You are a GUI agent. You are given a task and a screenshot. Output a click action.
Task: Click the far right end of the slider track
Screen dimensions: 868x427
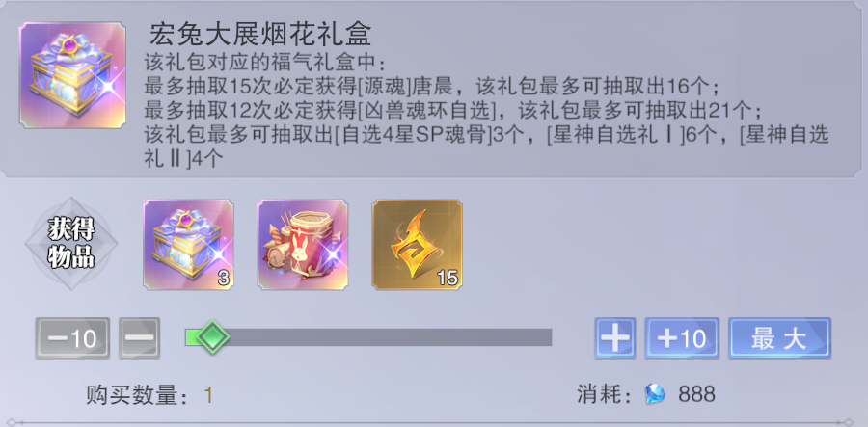pos(548,336)
